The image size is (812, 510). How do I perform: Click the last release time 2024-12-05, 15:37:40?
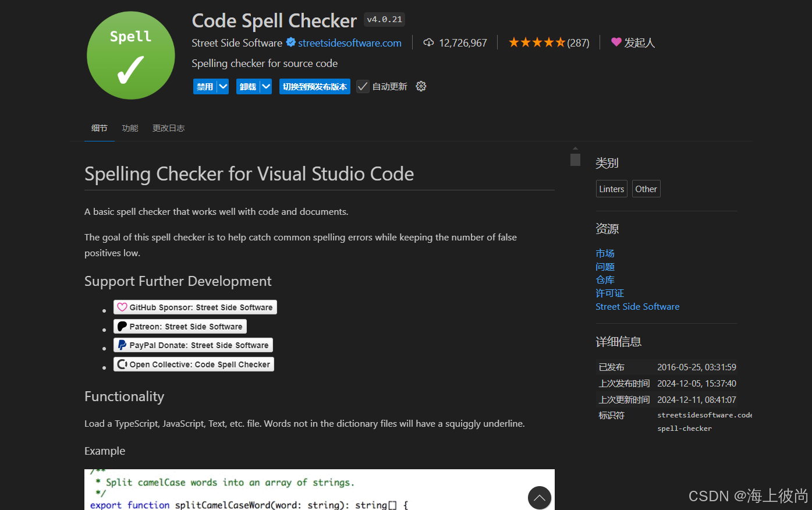[x=697, y=384]
